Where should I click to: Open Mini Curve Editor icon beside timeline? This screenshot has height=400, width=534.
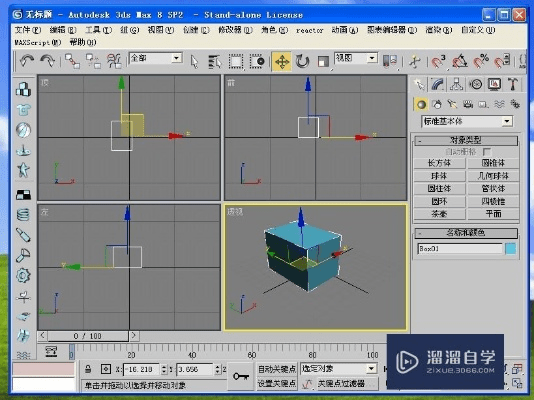pos(51,351)
